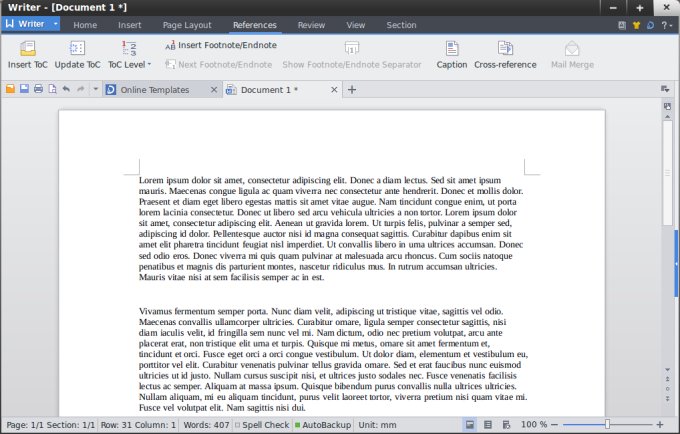Switch to Web Layout view icon in status bar
Viewport: 680px width, 434px height.
pos(506,425)
